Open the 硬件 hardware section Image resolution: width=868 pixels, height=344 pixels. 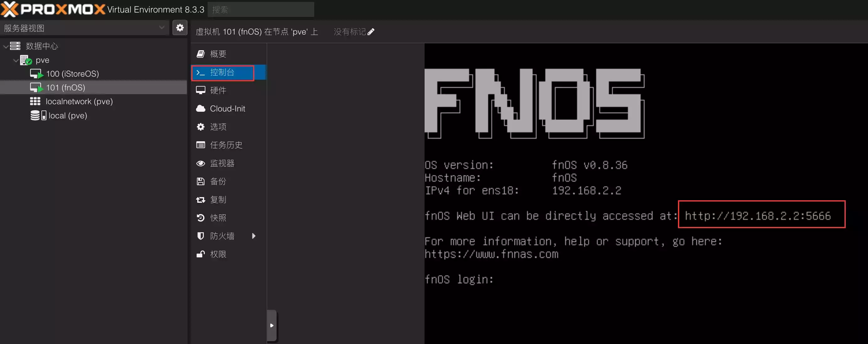click(218, 90)
